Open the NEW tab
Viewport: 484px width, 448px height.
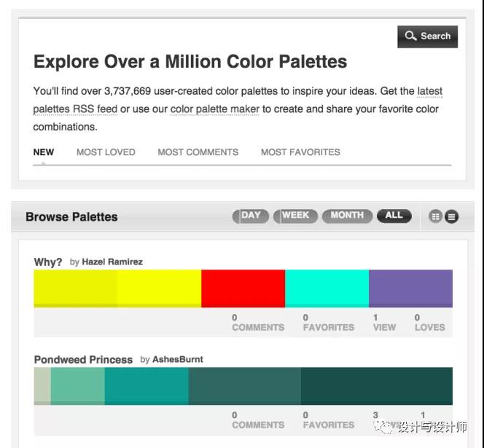(44, 152)
